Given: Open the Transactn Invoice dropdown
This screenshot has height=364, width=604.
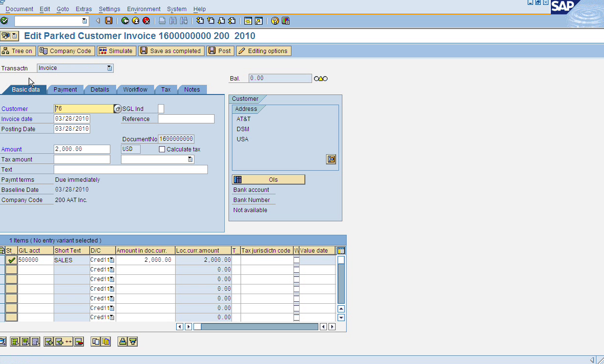Looking at the screenshot, I should [x=110, y=68].
